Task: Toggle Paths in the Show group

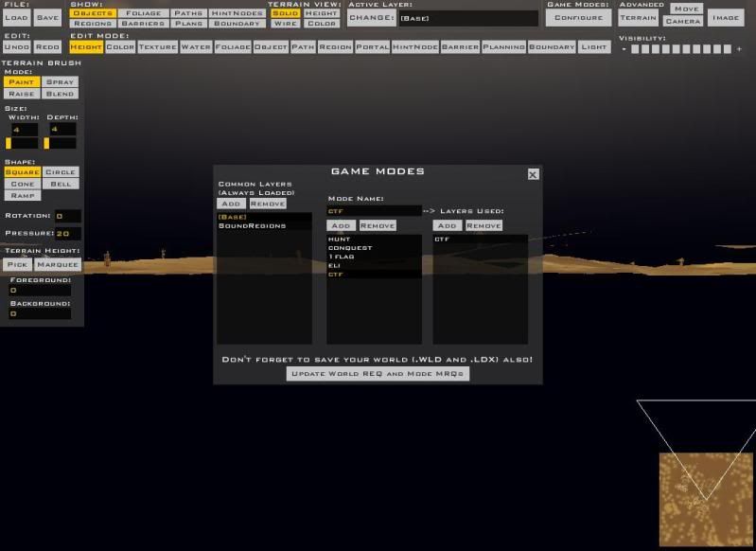Action: tap(188, 13)
